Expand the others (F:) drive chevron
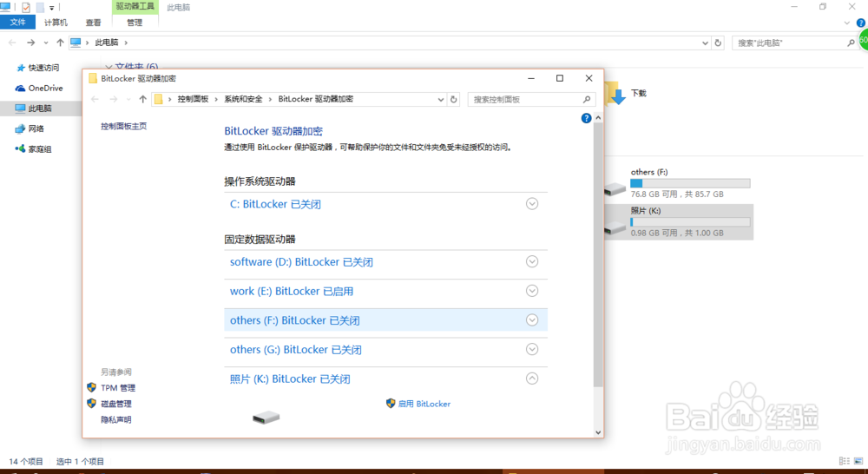 532,320
